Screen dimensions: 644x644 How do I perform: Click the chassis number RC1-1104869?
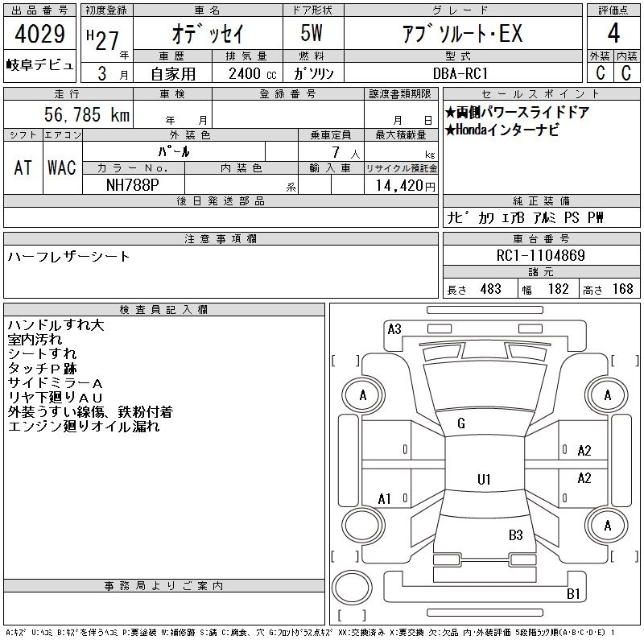click(x=541, y=255)
